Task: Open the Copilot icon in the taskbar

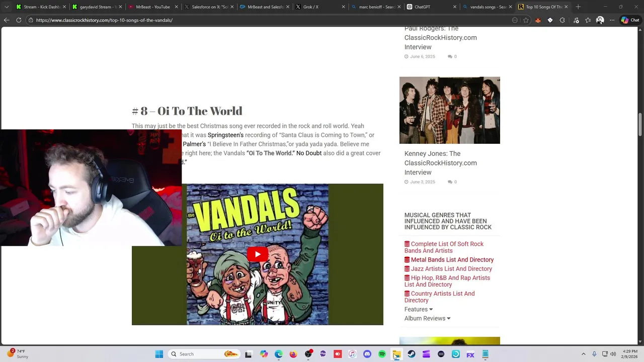Action: point(264,354)
